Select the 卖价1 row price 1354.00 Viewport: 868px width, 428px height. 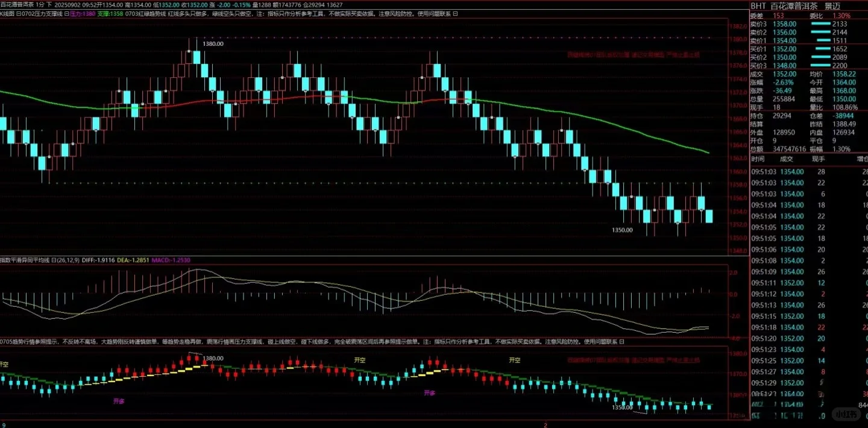coord(784,40)
